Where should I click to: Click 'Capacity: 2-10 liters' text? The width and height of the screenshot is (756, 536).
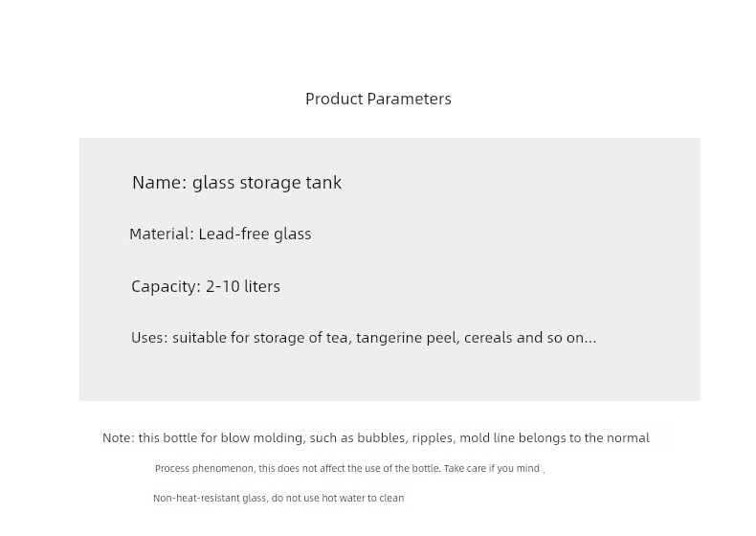point(206,286)
